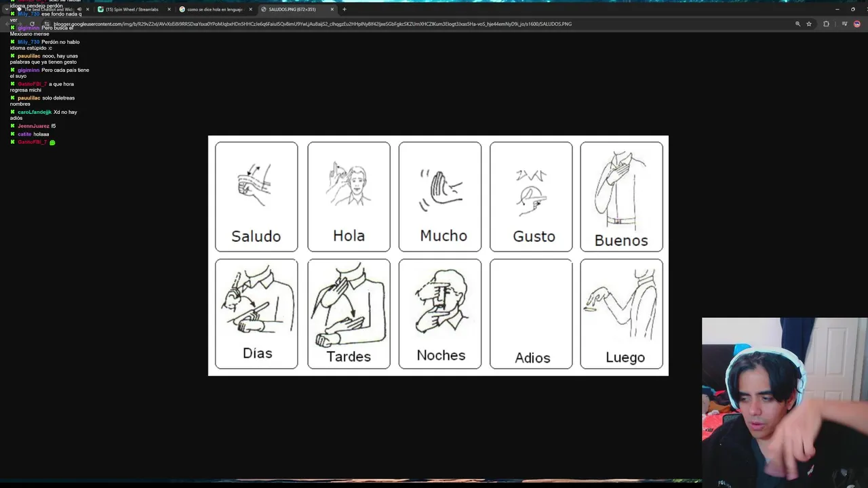868x488 pixels.
Task: Click the Tardes sign card
Action: pyautogui.click(x=349, y=314)
